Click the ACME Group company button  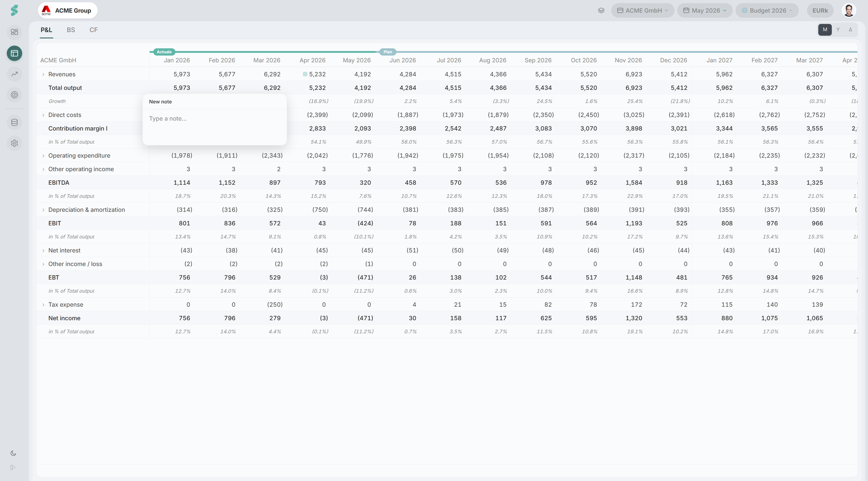[68, 10]
